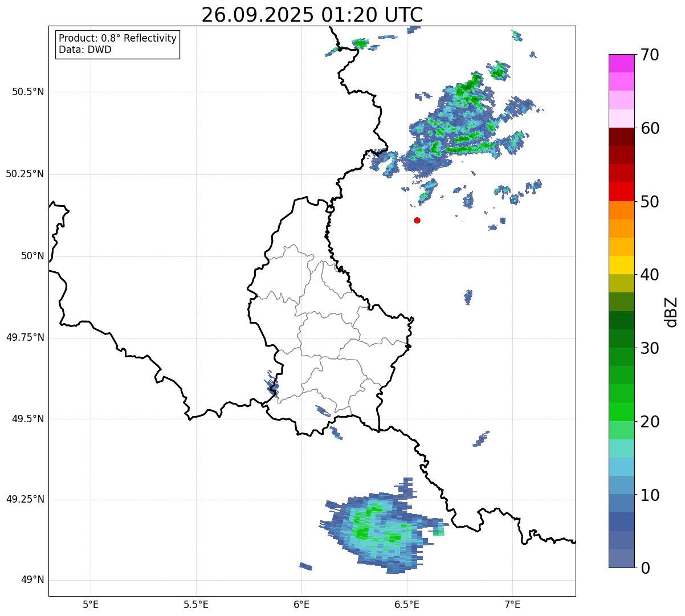Viewport: 685px width, 616px height.
Task: Click the small isolated echo near 49.87°N 6.8°E
Action: (x=468, y=297)
